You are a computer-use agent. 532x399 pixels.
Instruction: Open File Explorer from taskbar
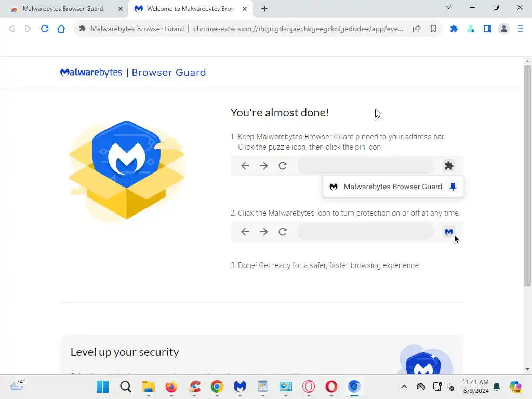tap(148, 387)
